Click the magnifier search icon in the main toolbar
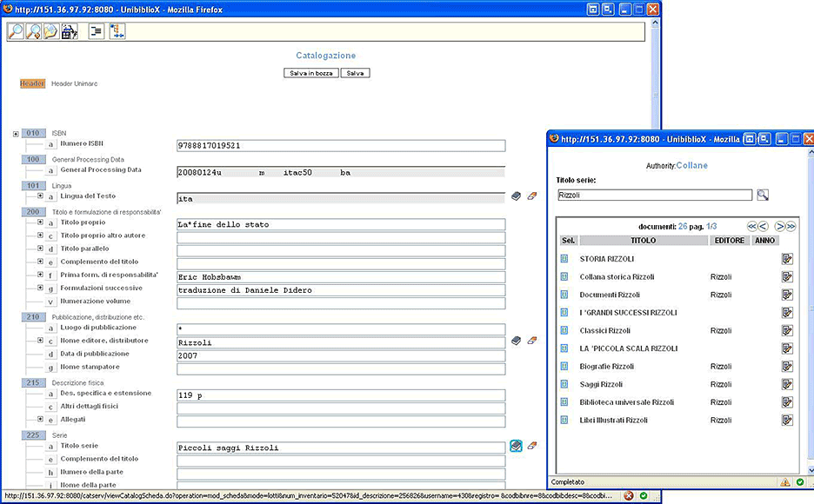 [x=16, y=31]
